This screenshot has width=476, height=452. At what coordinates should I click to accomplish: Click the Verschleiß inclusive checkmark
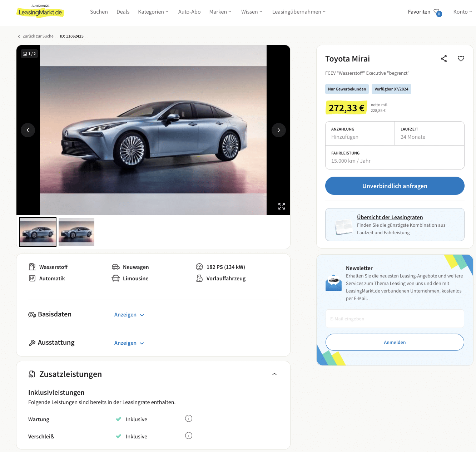119,436
